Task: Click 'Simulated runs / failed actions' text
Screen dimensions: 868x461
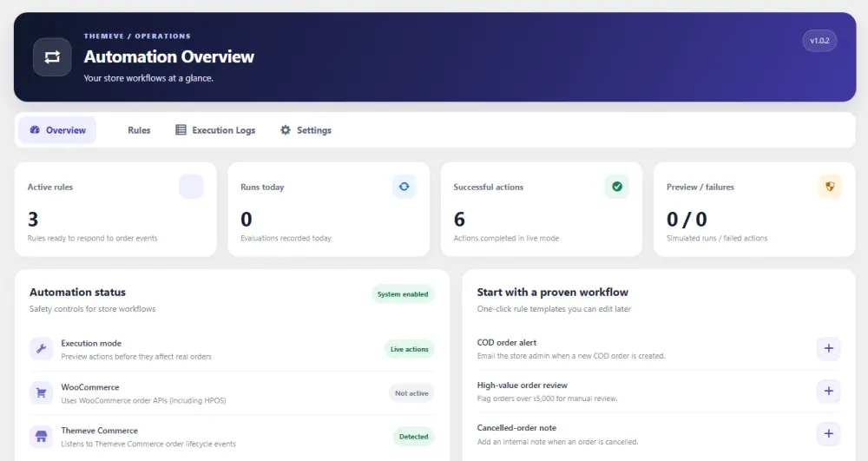Action: 717,238
